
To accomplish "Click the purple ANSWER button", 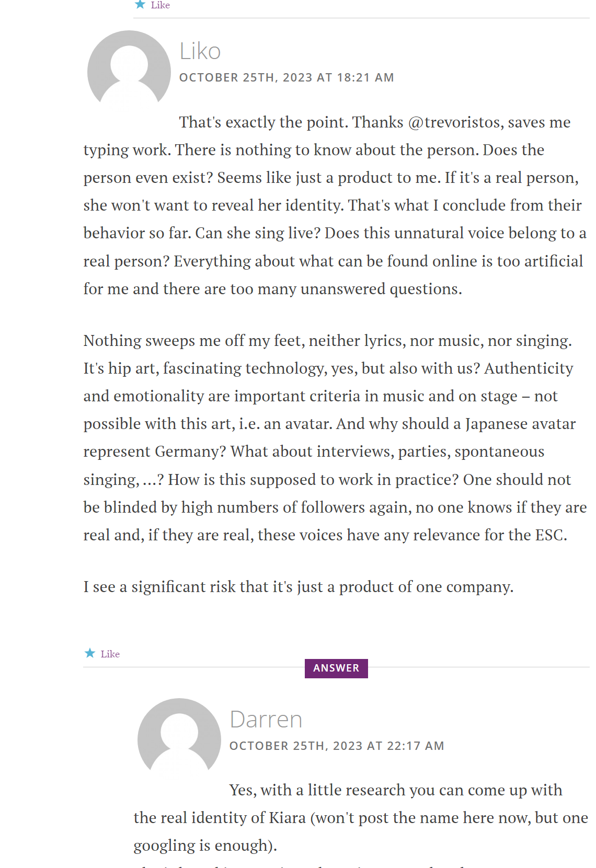I will pyautogui.click(x=336, y=668).
